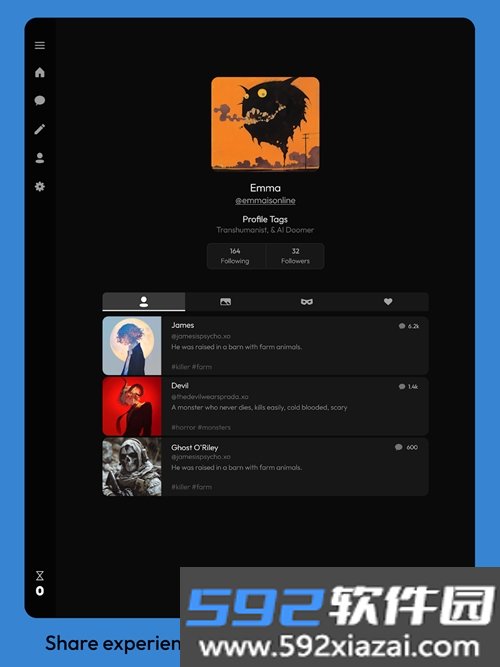
Task: Select the pencil create icon
Action: click(40, 129)
